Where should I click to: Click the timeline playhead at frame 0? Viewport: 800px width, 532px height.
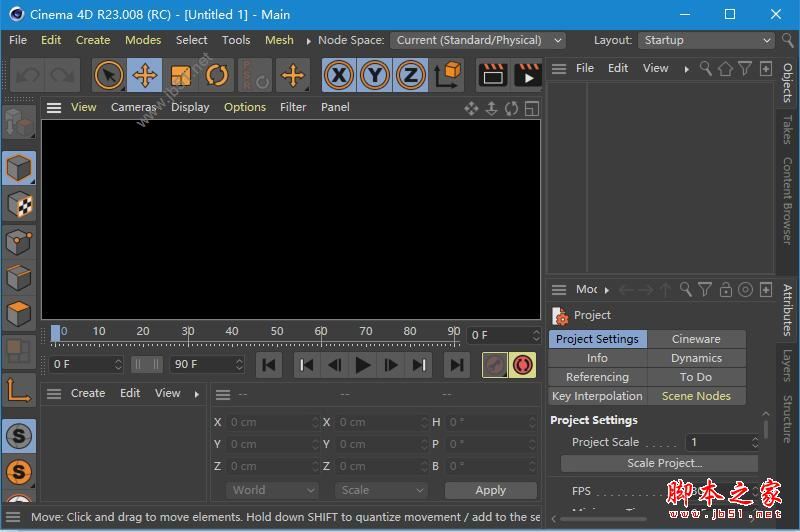click(x=56, y=333)
